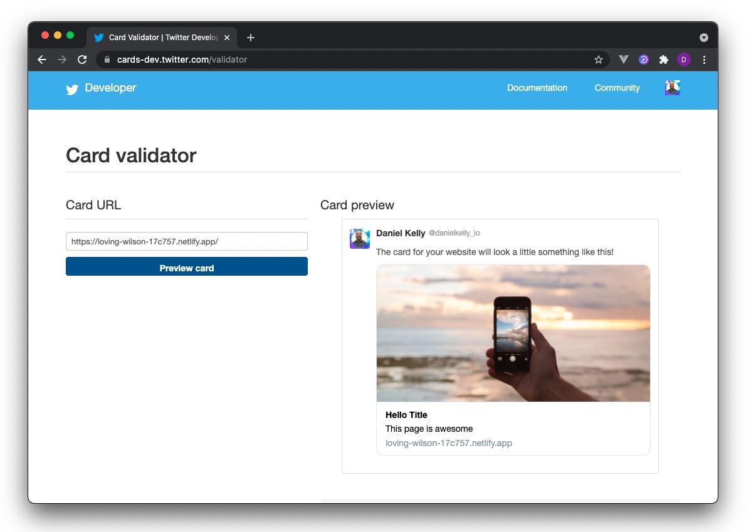Open the Community menu item

pyautogui.click(x=617, y=88)
